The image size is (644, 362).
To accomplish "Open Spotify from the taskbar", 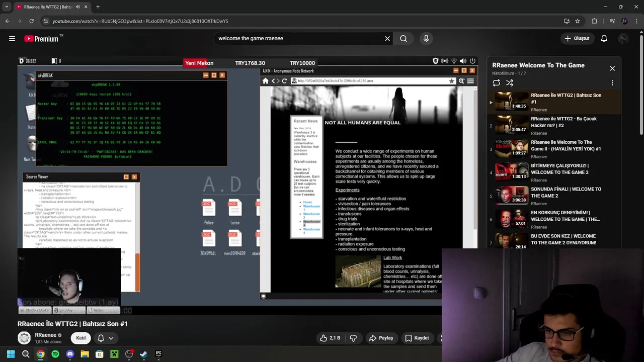I will pos(55,354).
